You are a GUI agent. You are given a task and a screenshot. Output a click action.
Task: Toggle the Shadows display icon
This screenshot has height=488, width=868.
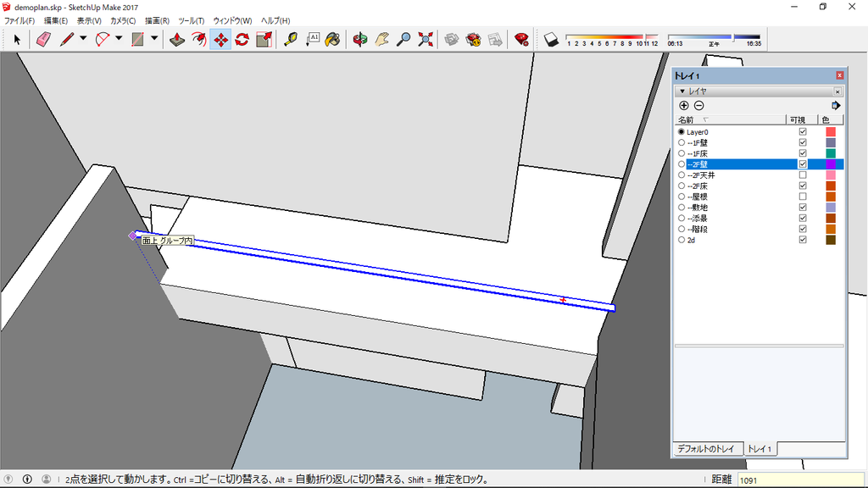(x=551, y=39)
